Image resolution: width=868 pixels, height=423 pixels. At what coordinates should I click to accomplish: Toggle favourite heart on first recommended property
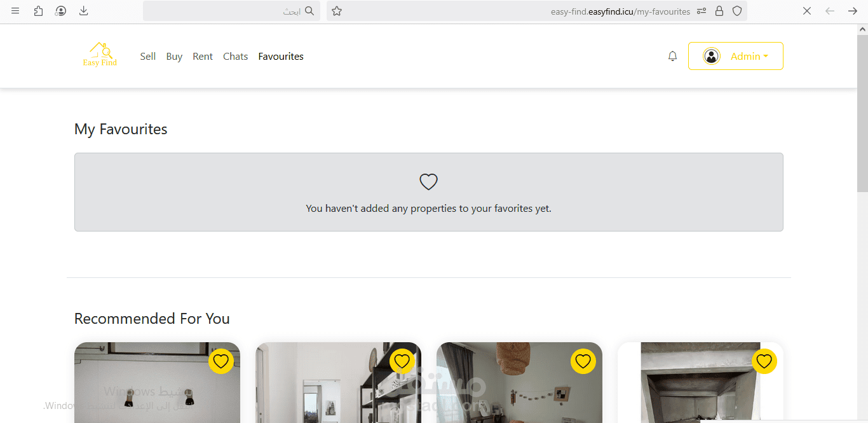[220, 361]
